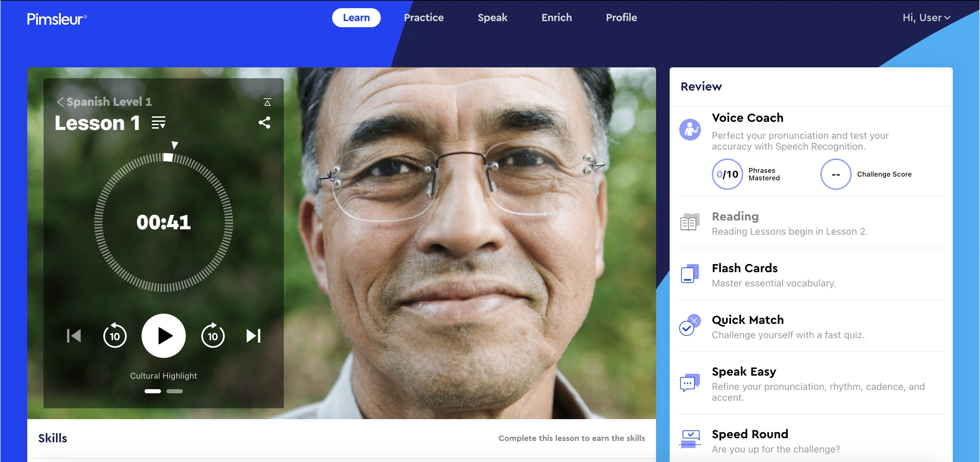Open the Enrich tab
The height and width of the screenshot is (462, 980).
pos(556,18)
